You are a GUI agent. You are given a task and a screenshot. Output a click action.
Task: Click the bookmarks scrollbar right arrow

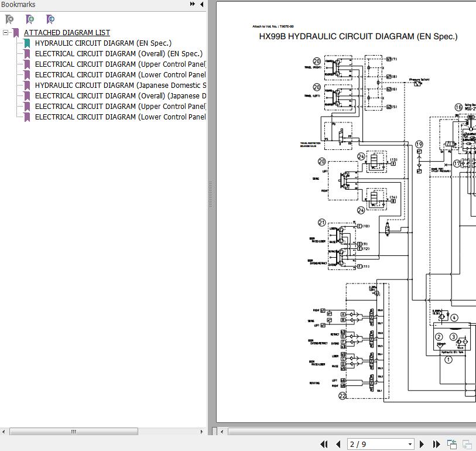point(202,432)
